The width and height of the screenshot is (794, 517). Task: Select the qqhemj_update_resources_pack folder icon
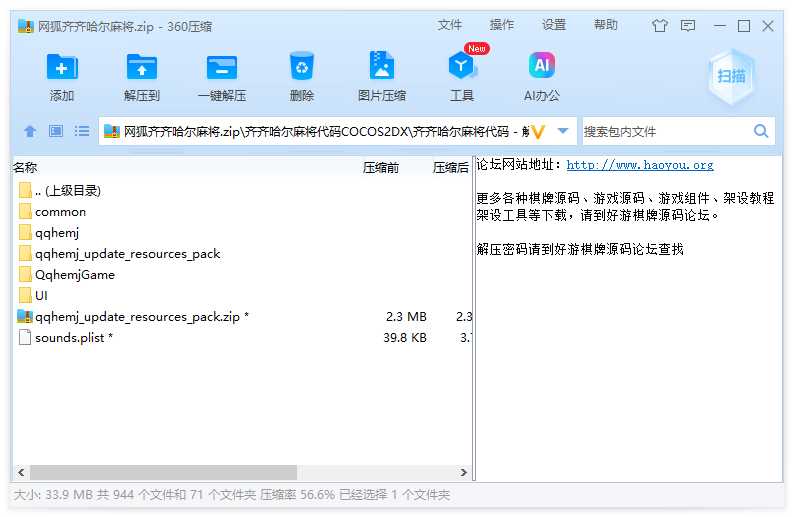click(25, 253)
